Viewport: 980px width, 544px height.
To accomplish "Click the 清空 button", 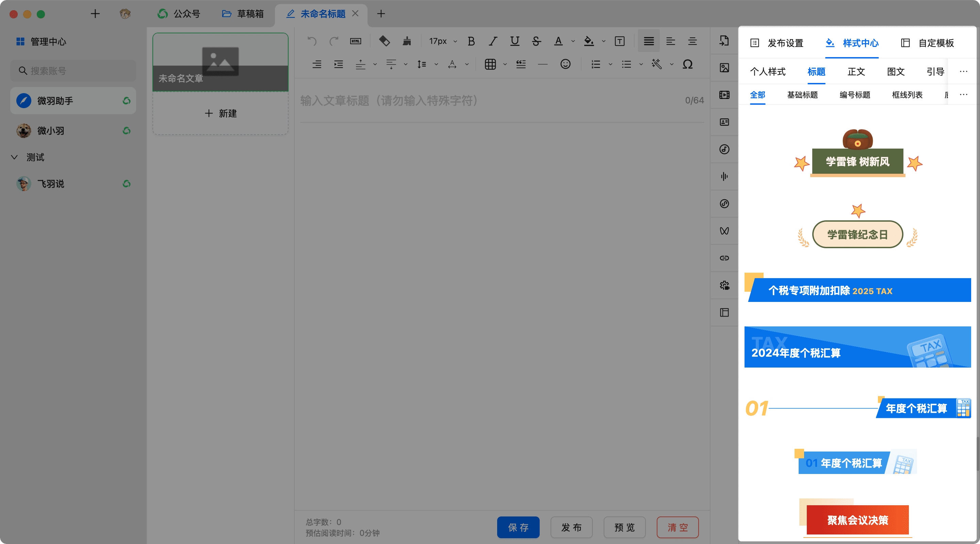I will 677,527.
